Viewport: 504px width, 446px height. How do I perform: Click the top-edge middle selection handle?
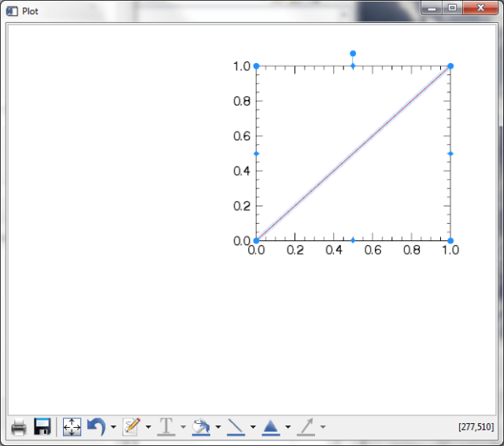[353, 66]
